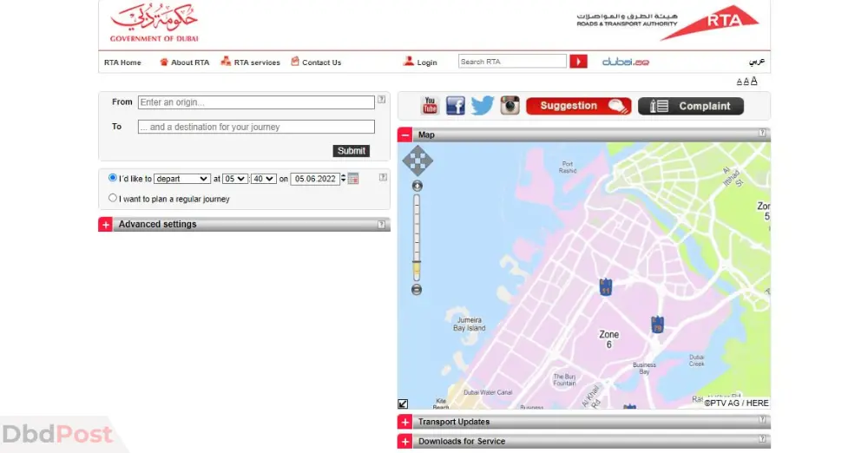Expand the Transport Updates section
Image resolution: width=868 pixels, height=453 pixels.
tap(404, 422)
